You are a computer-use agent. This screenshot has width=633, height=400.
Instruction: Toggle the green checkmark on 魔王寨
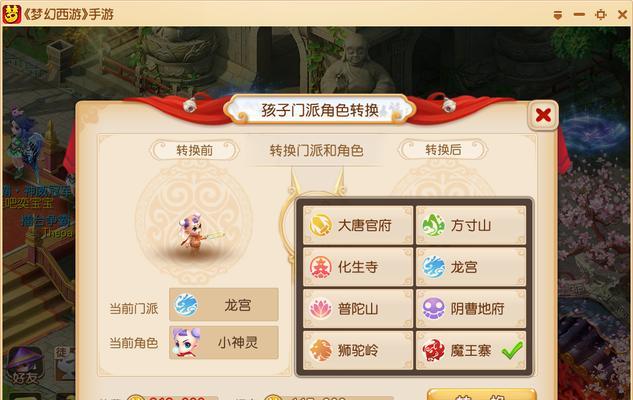[512, 350]
